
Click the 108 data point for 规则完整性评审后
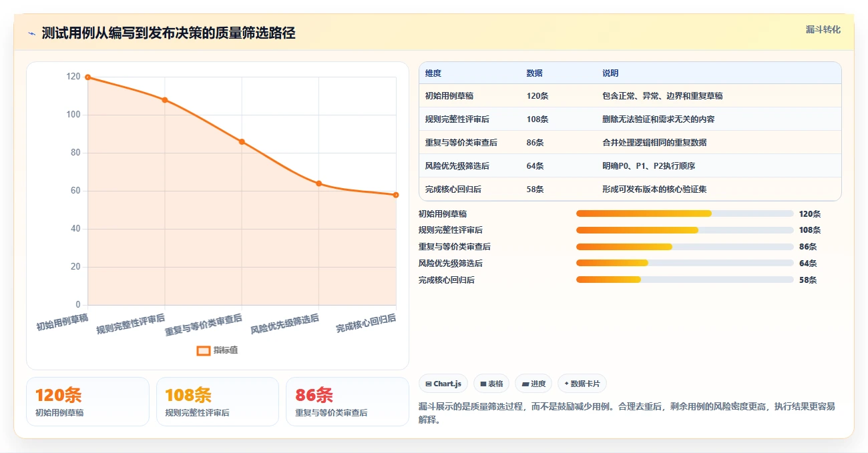(x=165, y=100)
